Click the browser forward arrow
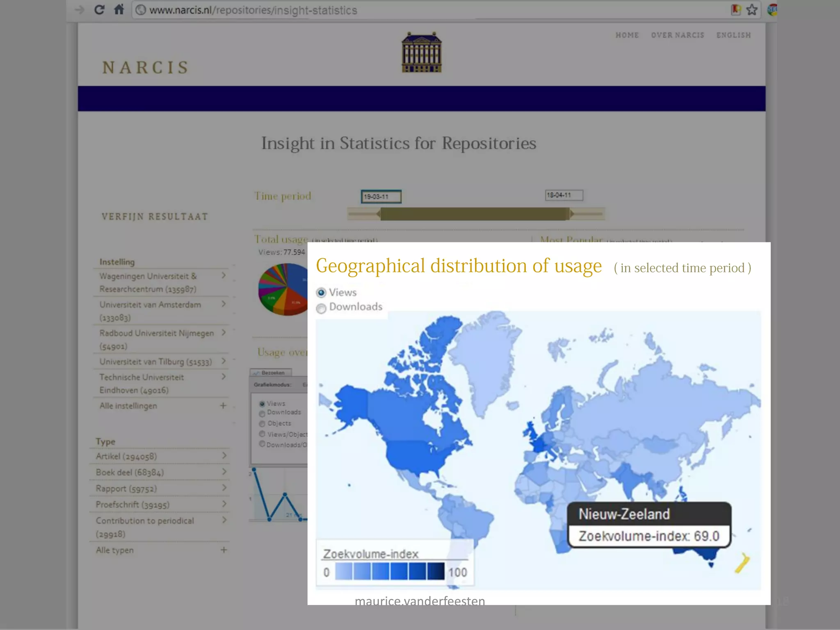Image resolution: width=840 pixels, height=630 pixels. pos(79,9)
